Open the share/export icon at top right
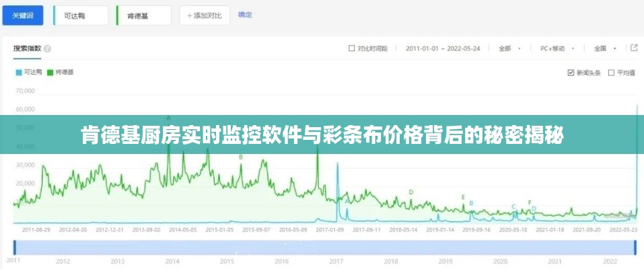The image size is (644, 269). tap(634, 48)
